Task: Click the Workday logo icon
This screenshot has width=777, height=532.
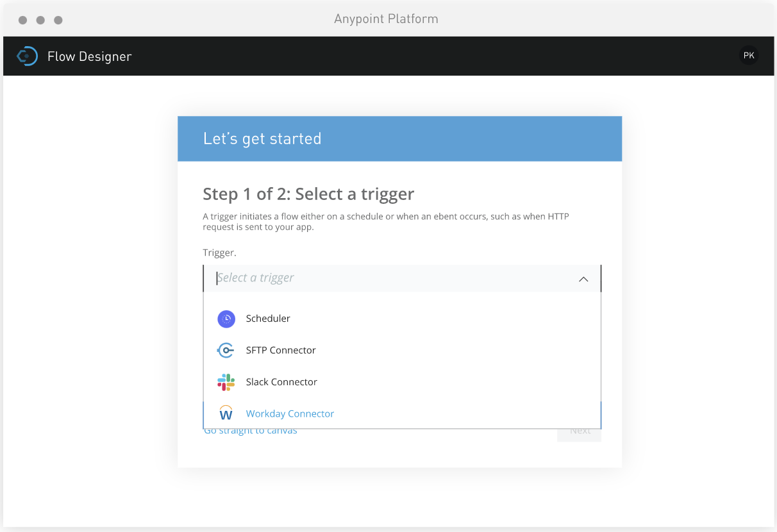Action: pos(226,413)
